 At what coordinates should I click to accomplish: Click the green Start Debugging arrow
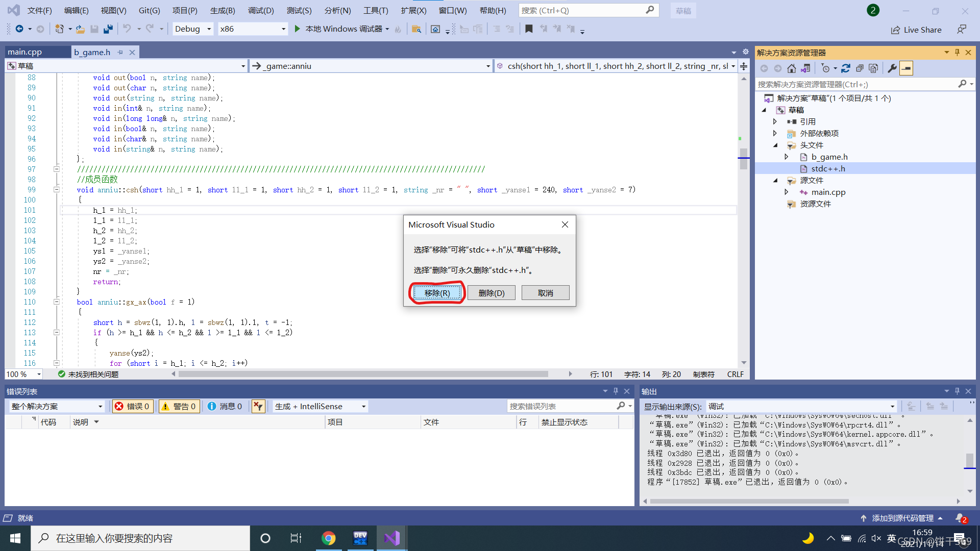tap(297, 29)
